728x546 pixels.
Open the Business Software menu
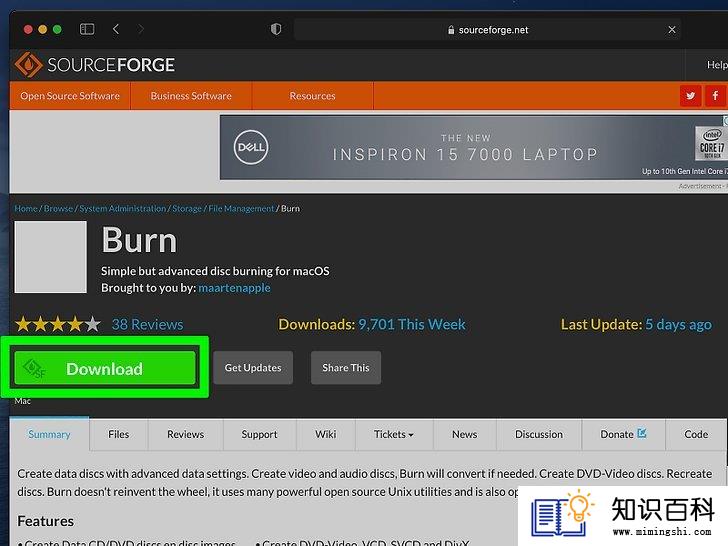191,96
